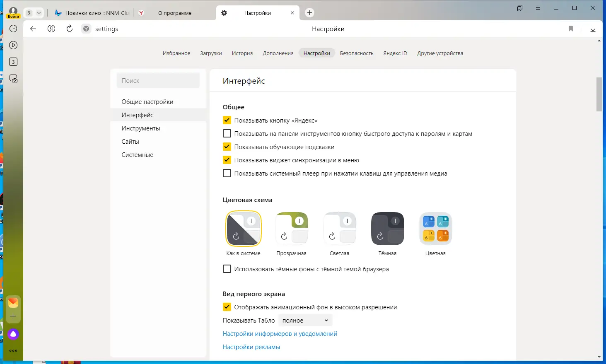The image size is (606, 364).
Task: Go to Системные in the settings sidebar
Action: pyautogui.click(x=158, y=155)
